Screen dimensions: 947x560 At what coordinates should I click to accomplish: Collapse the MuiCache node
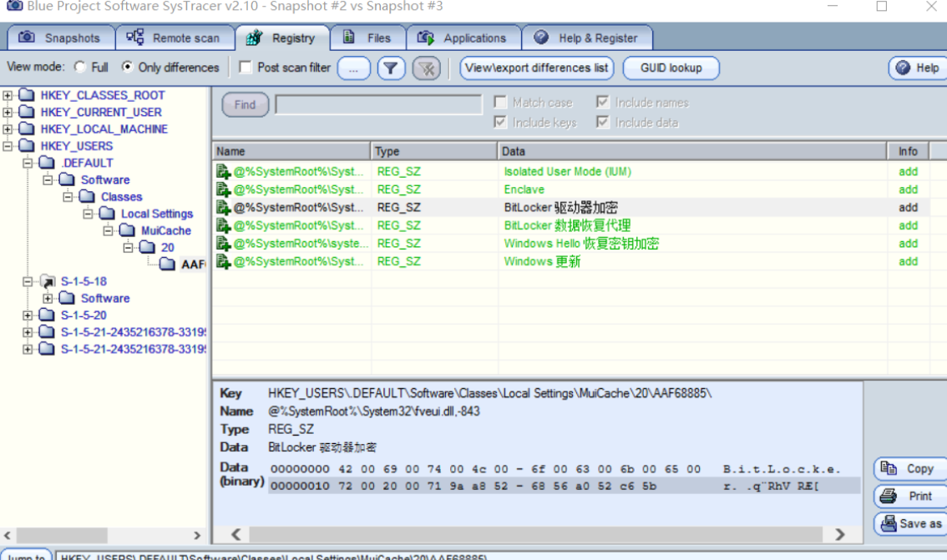point(108,230)
